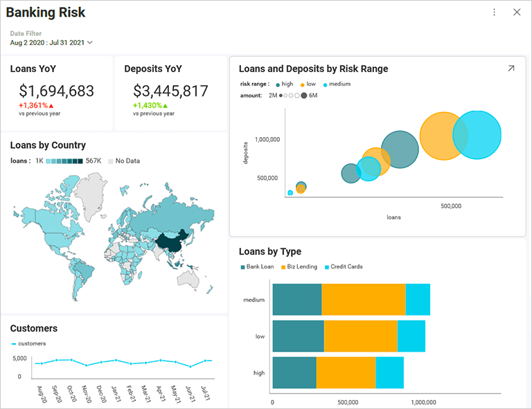Close the Banking Risk dashboard
The height and width of the screenshot is (409, 532).
[x=517, y=12]
